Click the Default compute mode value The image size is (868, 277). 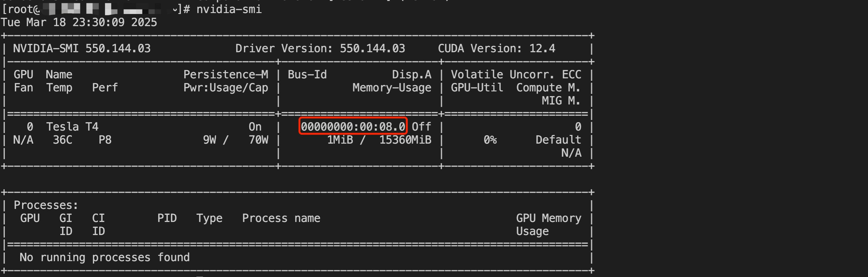[558, 140]
